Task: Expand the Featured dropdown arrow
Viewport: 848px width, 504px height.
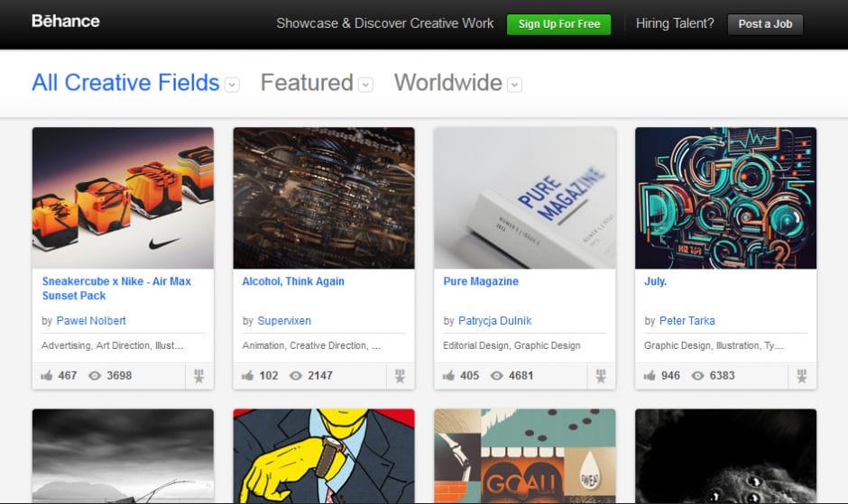Action: tap(366, 85)
